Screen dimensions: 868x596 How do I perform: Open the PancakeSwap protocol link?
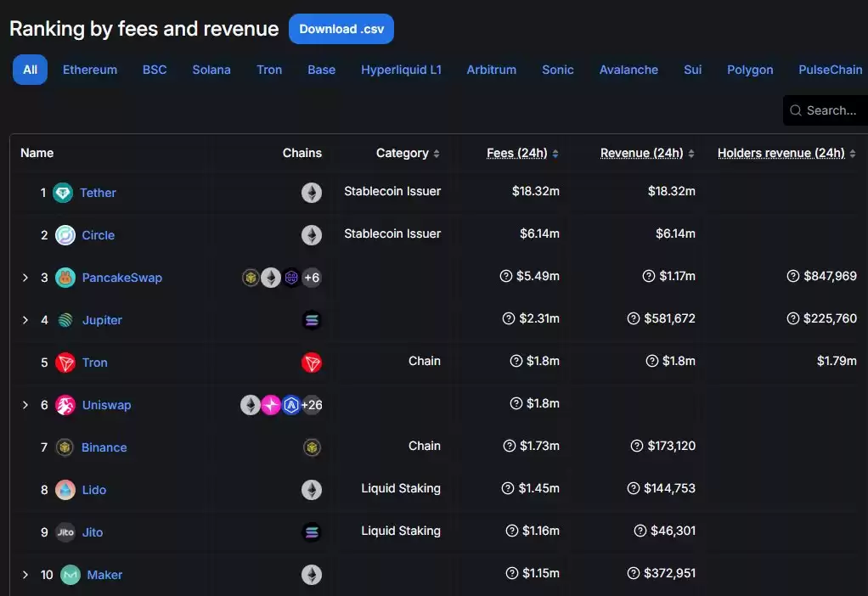point(121,278)
